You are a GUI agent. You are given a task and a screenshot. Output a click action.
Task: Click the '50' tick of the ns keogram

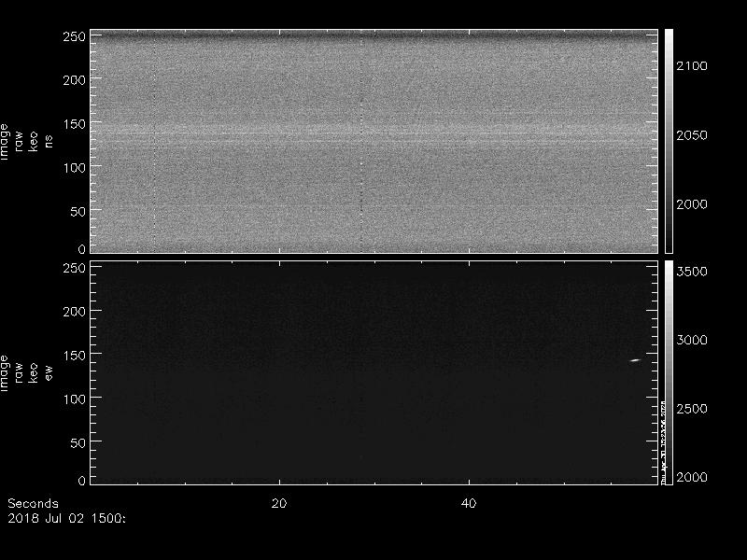[x=78, y=212]
